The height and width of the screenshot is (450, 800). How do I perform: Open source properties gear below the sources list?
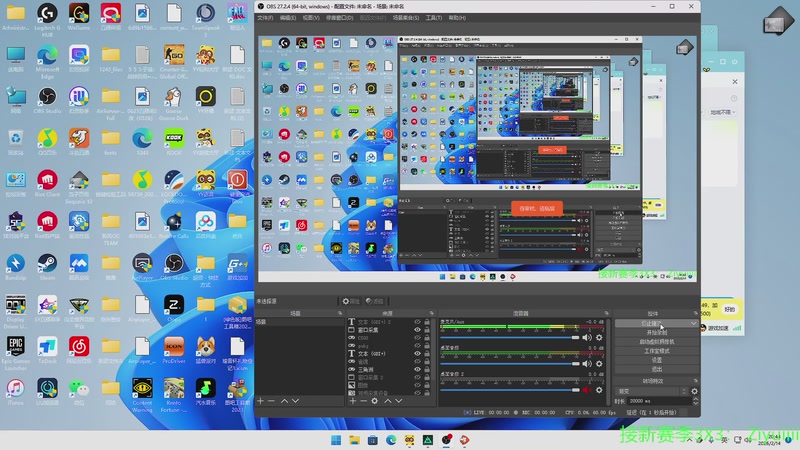pyautogui.click(x=374, y=401)
